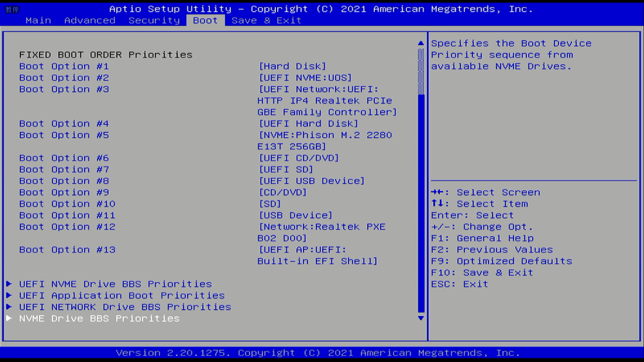
Task: Click arrow beside UEFI Application Boot Priorities
Action: (9, 295)
